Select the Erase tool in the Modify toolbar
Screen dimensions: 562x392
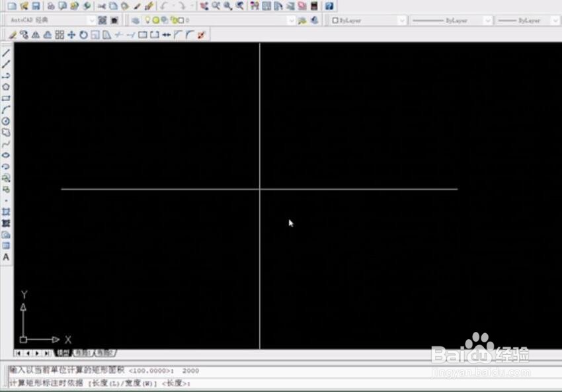13,35
